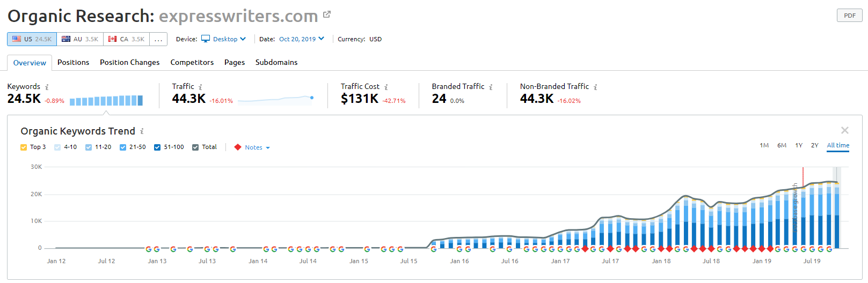Uncheck the Top 3 checkbox
This screenshot has width=868, height=283.
(24, 147)
